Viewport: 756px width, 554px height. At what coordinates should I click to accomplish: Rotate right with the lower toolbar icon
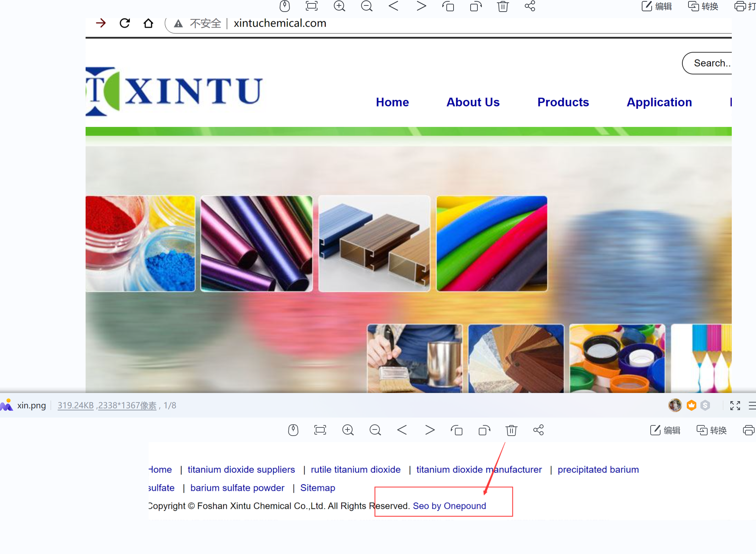point(484,430)
